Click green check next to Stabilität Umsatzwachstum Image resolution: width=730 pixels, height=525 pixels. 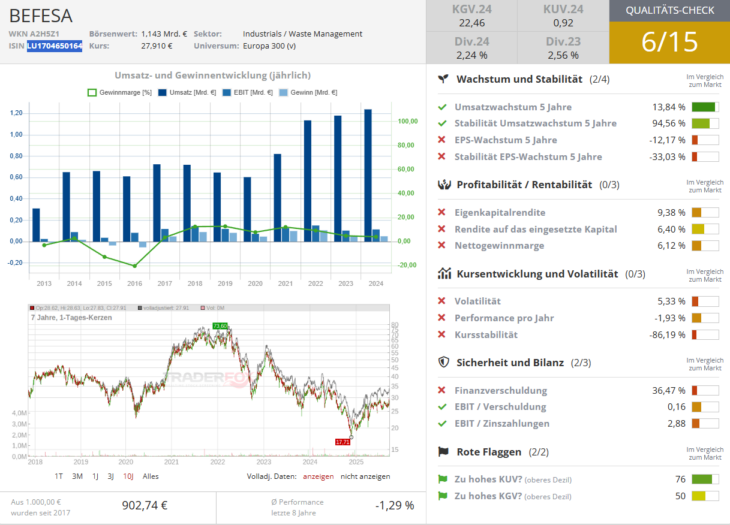(442, 123)
